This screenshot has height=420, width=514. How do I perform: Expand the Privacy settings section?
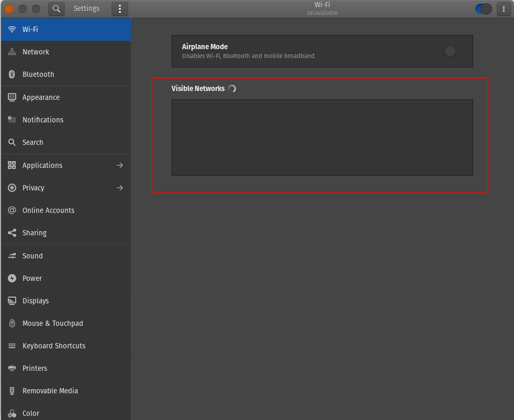coord(120,187)
